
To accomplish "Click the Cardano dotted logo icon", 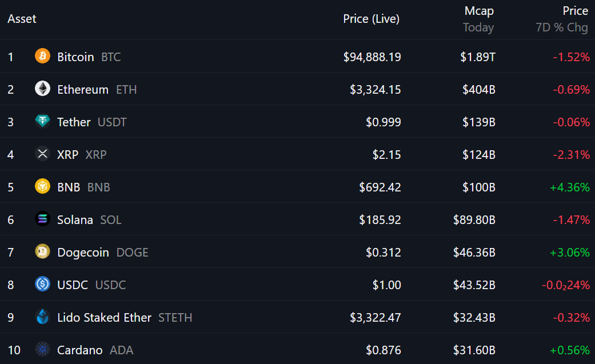I will [x=42, y=350].
